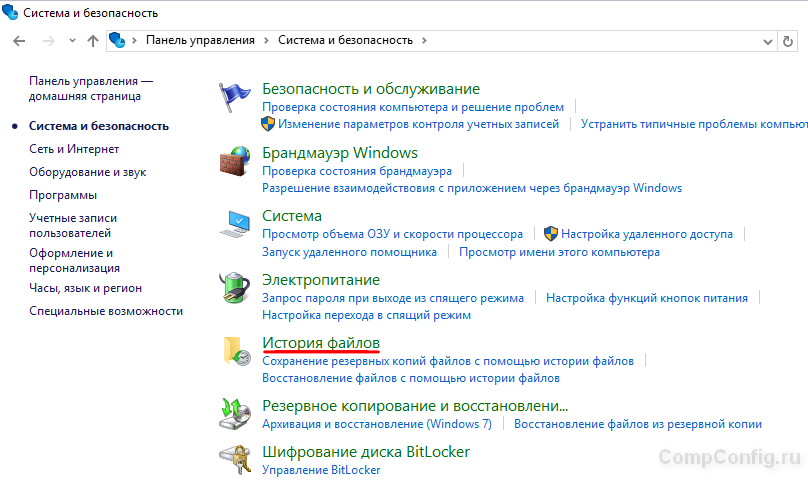The image size is (808, 481).
Task: Click the Windows Firewall brick wall icon
Action: coord(234,161)
